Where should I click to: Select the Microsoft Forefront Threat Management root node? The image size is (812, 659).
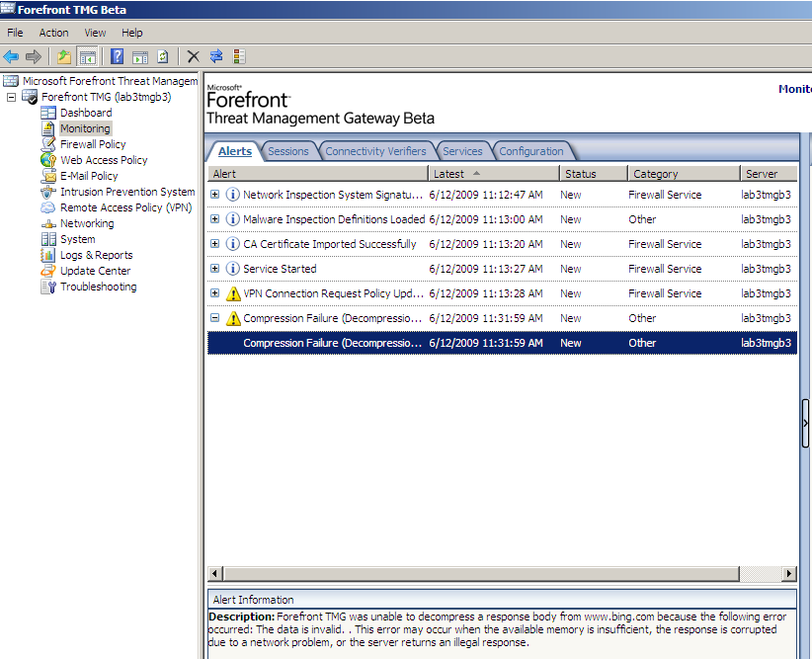pos(111,81)
